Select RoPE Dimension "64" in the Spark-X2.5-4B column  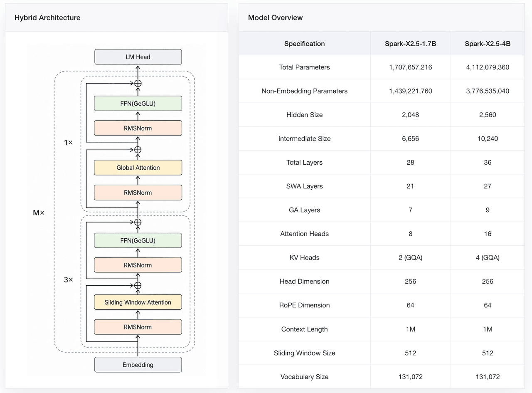point(488,305)
